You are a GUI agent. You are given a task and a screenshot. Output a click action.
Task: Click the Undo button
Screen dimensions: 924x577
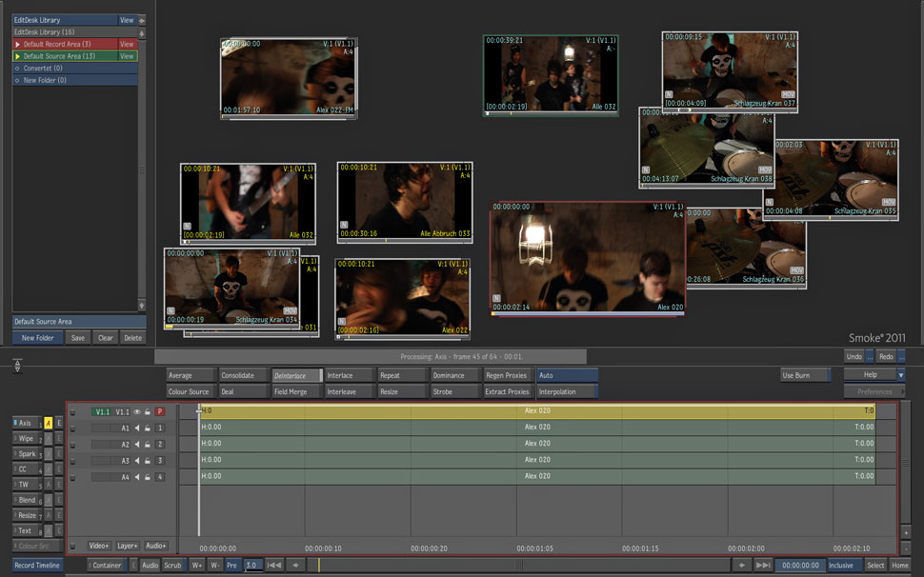[854, 356]
